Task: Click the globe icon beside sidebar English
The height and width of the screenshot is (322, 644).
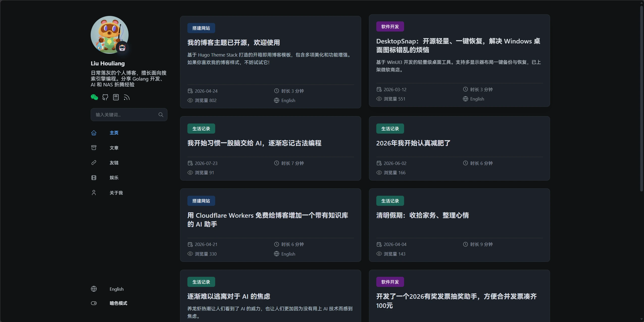Action: click(94, 289)
